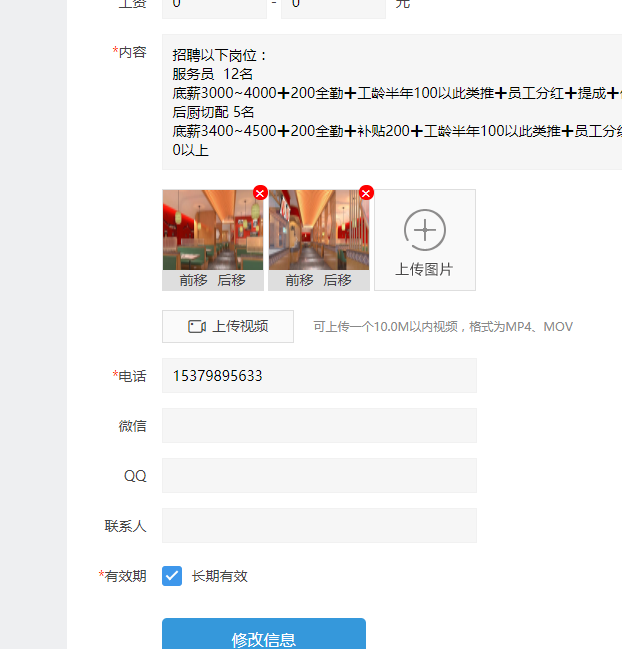Delete the first uploaded restaurant photo

(x=260, y=193)
